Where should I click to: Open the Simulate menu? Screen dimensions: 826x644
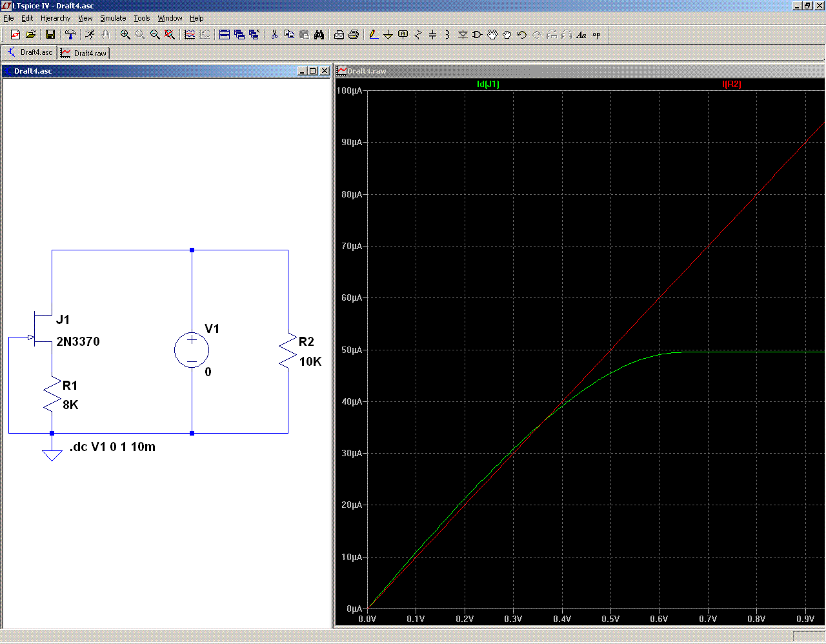tap(113, 18)
